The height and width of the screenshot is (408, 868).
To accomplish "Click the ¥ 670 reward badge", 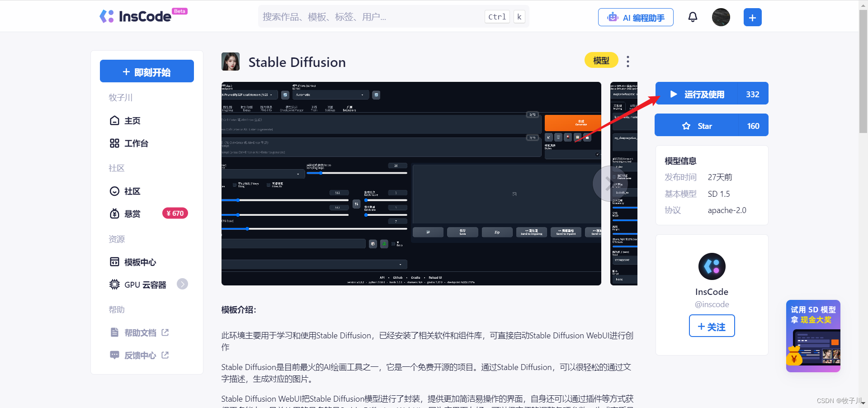I will pyautogui.click(x=175, y=213).
